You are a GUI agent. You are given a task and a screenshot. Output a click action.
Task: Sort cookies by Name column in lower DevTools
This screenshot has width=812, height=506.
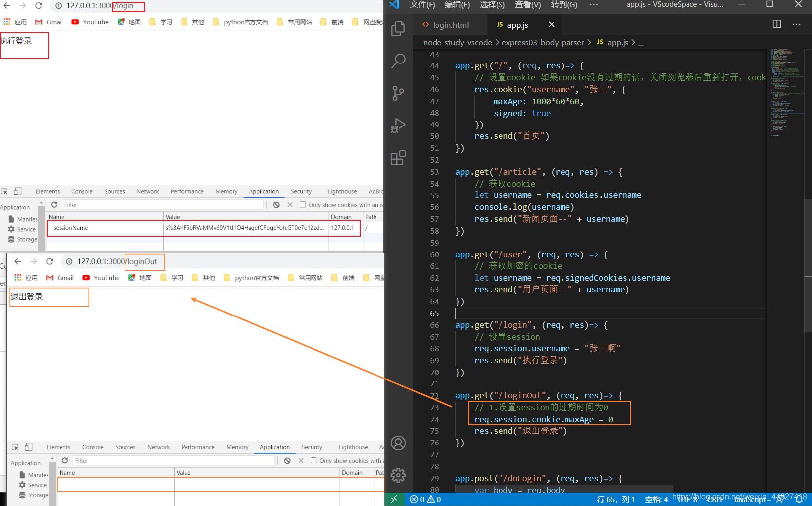(x=116, y=473)
